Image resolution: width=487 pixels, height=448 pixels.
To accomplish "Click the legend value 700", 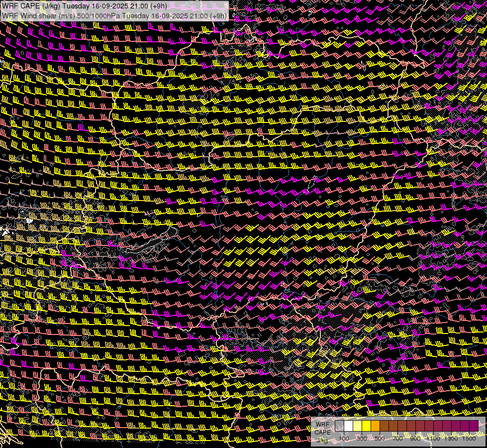I will point(397,439).
